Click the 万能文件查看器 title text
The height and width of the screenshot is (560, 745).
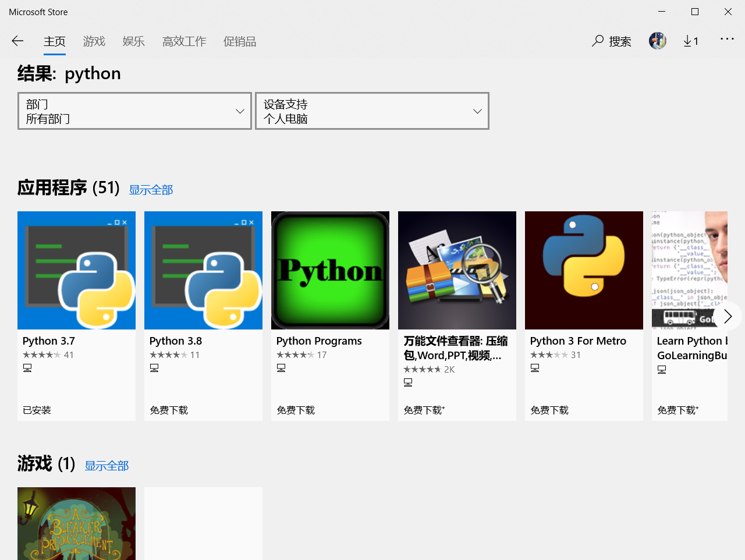[456, 348]
